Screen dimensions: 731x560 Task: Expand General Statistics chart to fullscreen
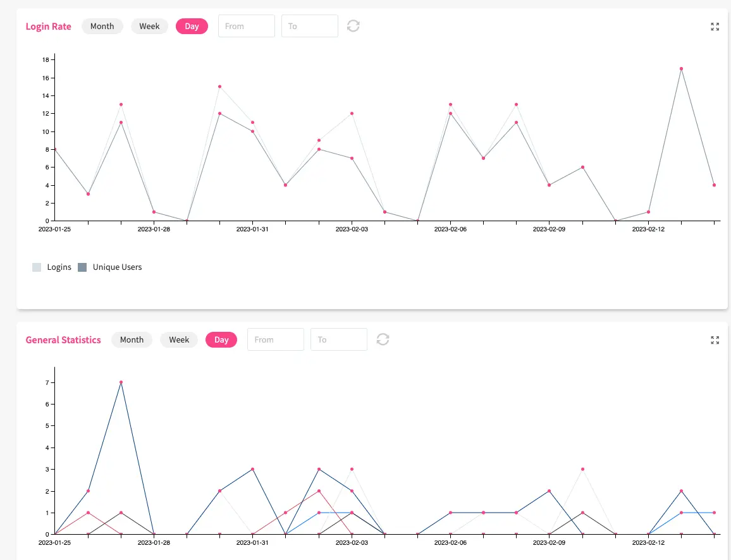[x=715, y=340]
